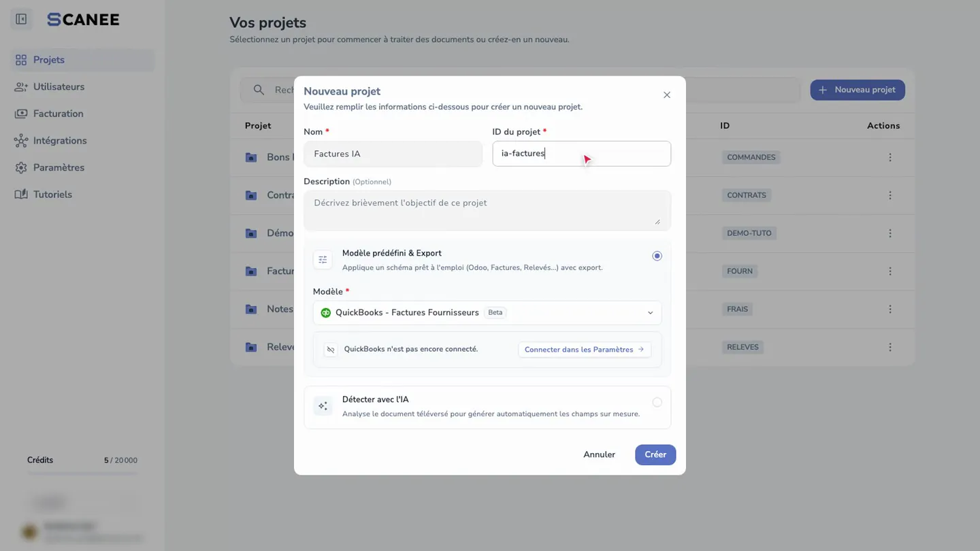The image size is (980, 551).
Task: Click the Actions column header
Action: [883, 126]
